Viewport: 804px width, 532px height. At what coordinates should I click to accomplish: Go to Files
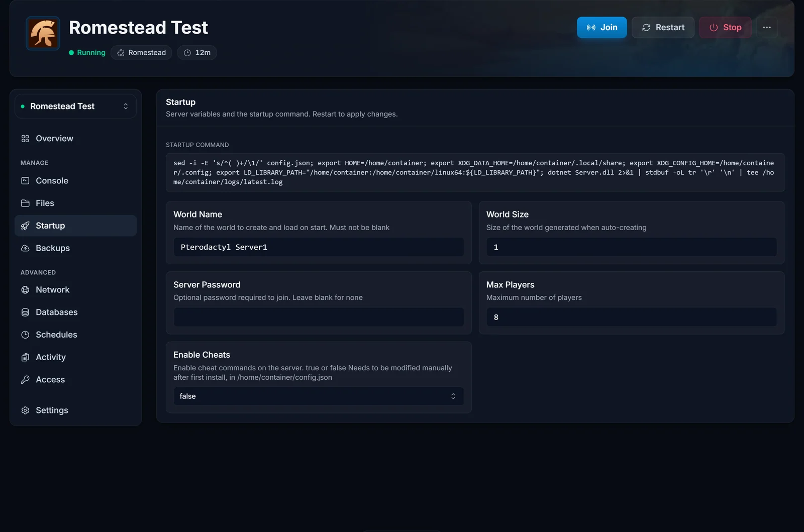pyautogui.click(x=75, y=203)
